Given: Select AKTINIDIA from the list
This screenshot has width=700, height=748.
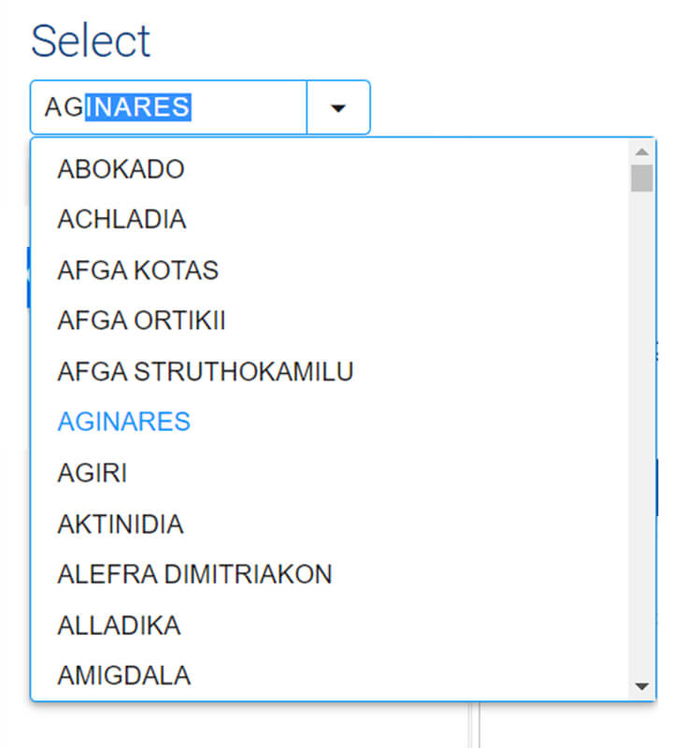Looking at the screenshot, I should [x=121, y=524].
